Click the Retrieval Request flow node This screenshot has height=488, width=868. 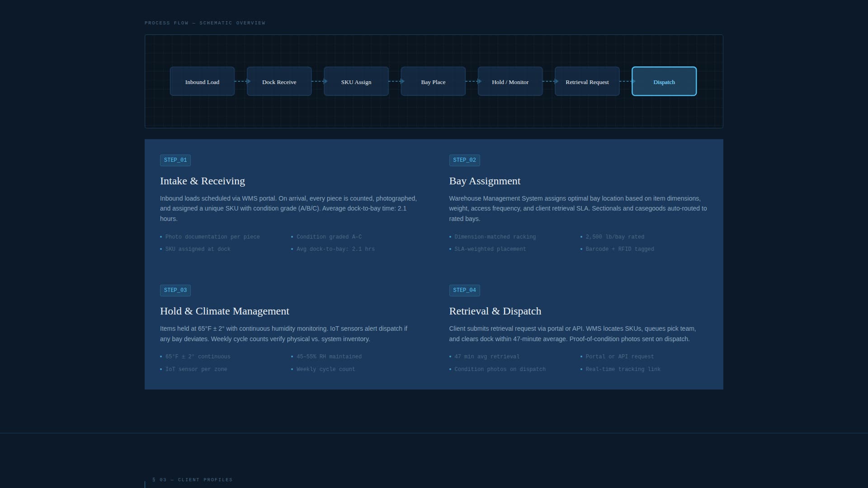587,81
